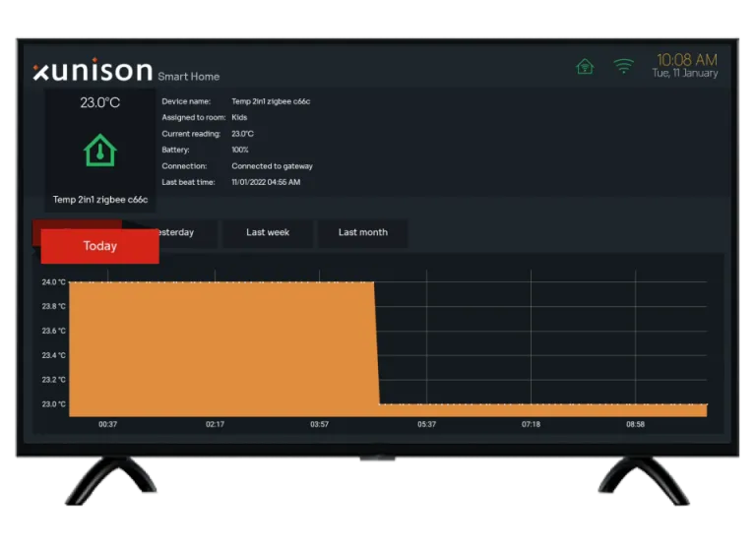The width and height of the screenshot is (756, 550).
Task: Click the Last beat time: label
Action: (x=188, y=182)
